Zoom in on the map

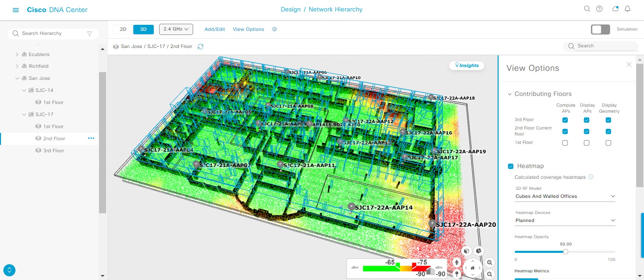click(x=490, y=263)
